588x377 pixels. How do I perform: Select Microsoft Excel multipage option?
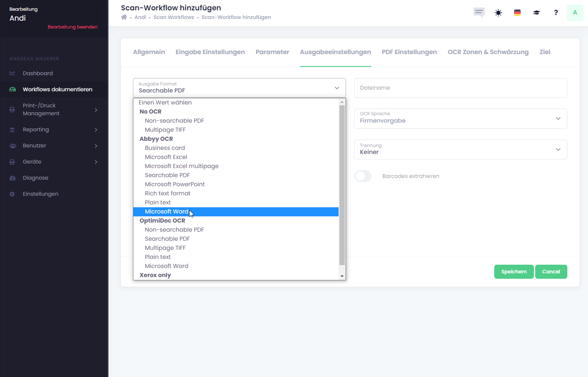pos(236,166)
